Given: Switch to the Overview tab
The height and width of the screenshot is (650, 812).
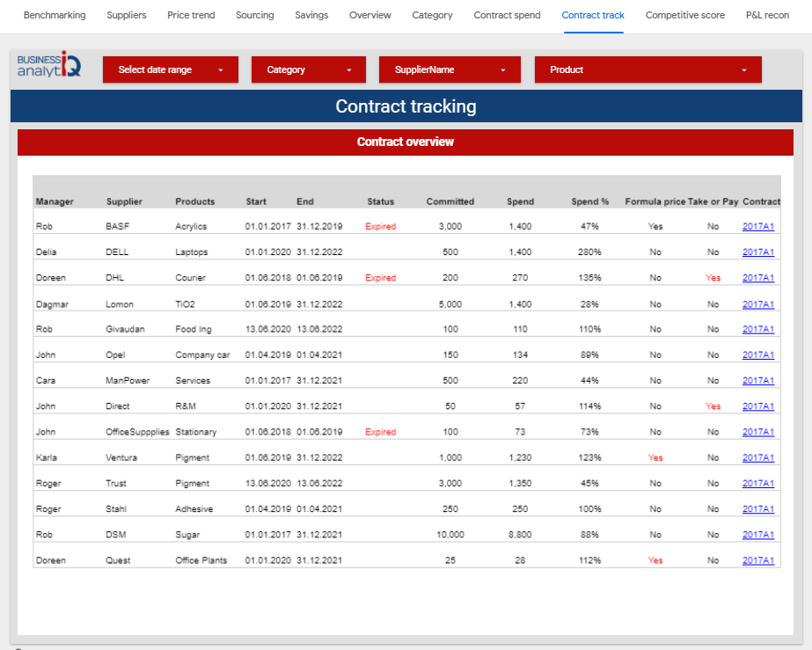Looking at the screenshot, I should [x=370, y=15].
